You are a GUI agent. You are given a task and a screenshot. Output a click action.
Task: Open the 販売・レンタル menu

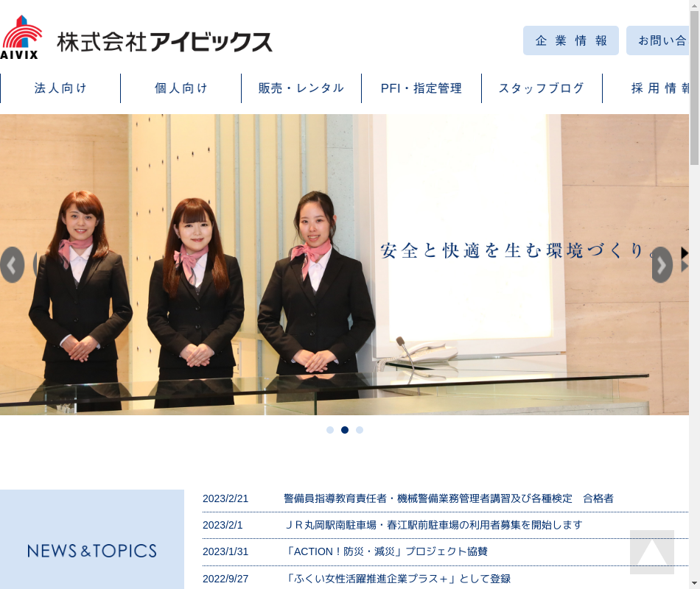click(x=301, y=88)
